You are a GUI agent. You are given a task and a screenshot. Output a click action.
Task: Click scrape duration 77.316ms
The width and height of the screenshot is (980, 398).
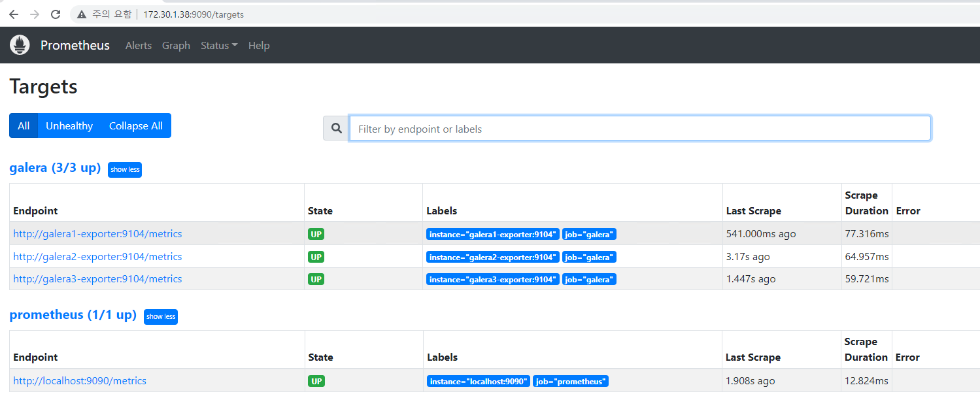(x=867, y=234)
